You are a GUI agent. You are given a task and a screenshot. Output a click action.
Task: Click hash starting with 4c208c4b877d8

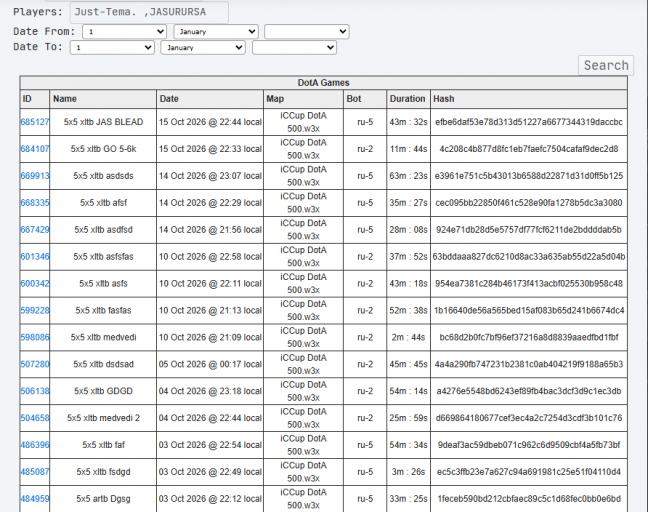pyautogui.click(x=529, y=149)
